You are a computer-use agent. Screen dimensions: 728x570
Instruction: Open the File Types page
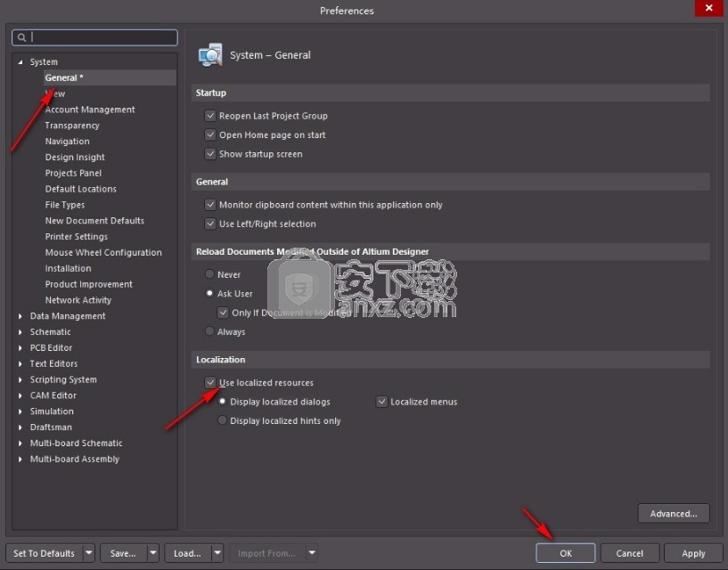click(65, 205)
